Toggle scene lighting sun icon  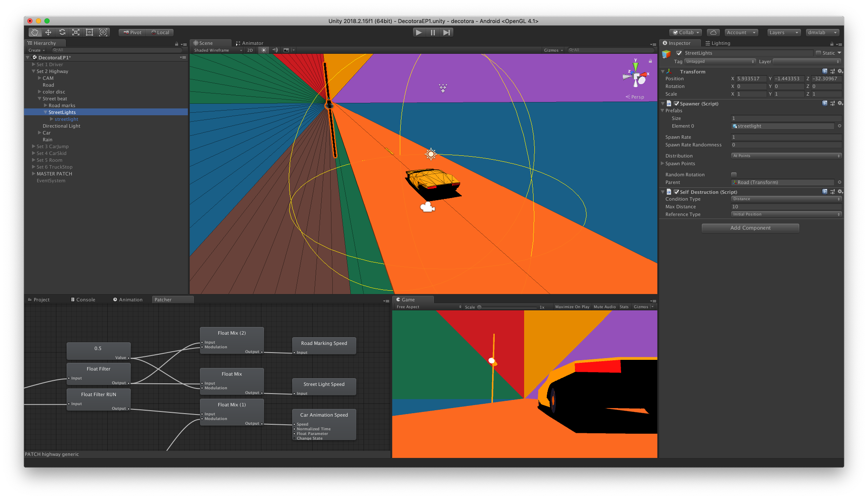(264, 50)
